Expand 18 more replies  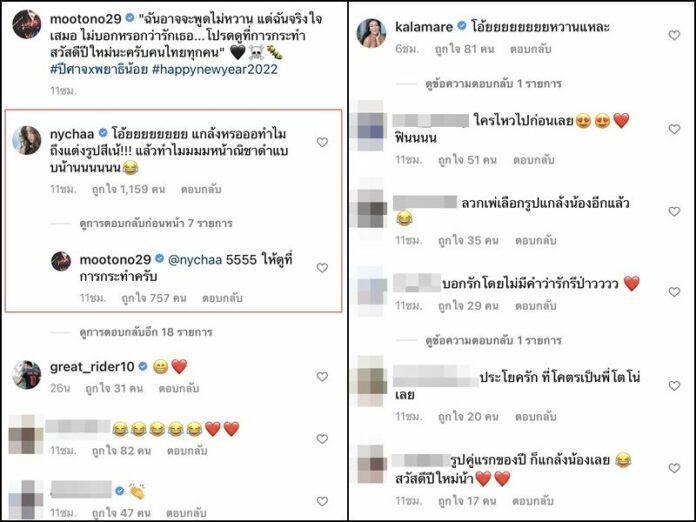click(146, 332)
